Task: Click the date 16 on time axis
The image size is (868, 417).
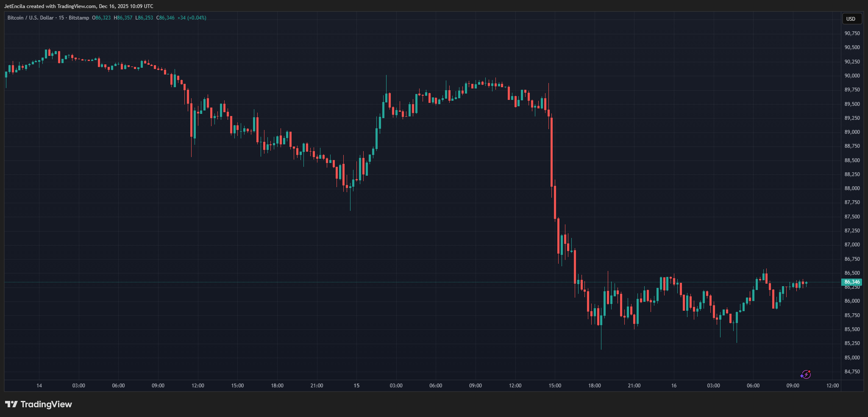Action: pyautogui.click(x=674, y=386)
